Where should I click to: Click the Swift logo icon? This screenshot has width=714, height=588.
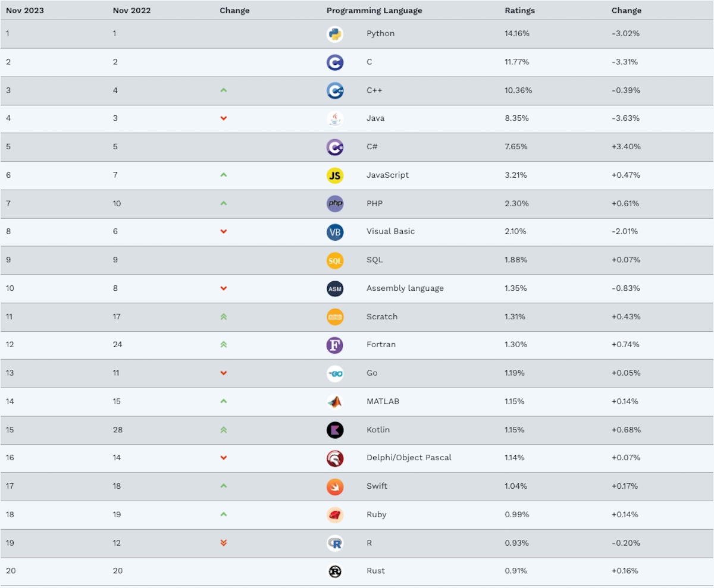tap(335, 486)
